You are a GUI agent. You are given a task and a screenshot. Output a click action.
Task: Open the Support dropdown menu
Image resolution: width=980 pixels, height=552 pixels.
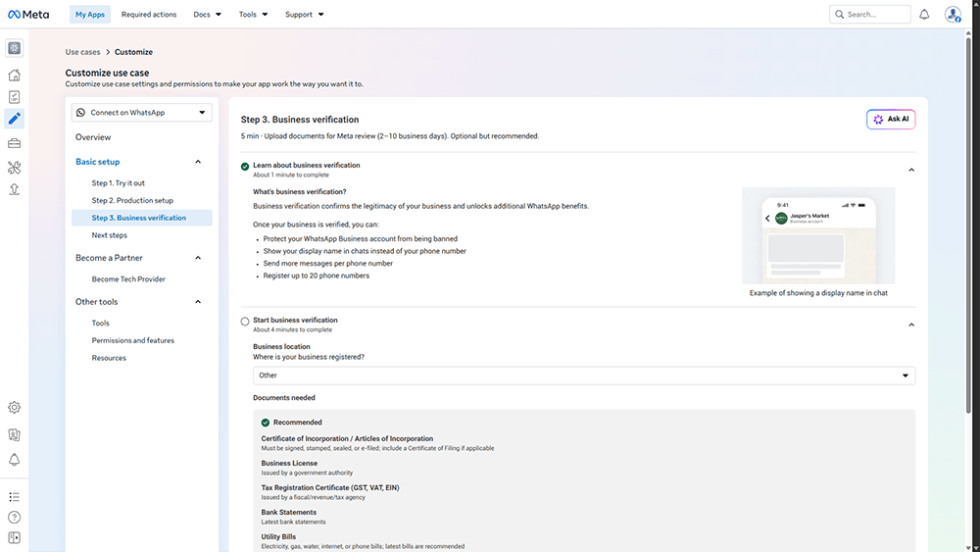point(305,15)
